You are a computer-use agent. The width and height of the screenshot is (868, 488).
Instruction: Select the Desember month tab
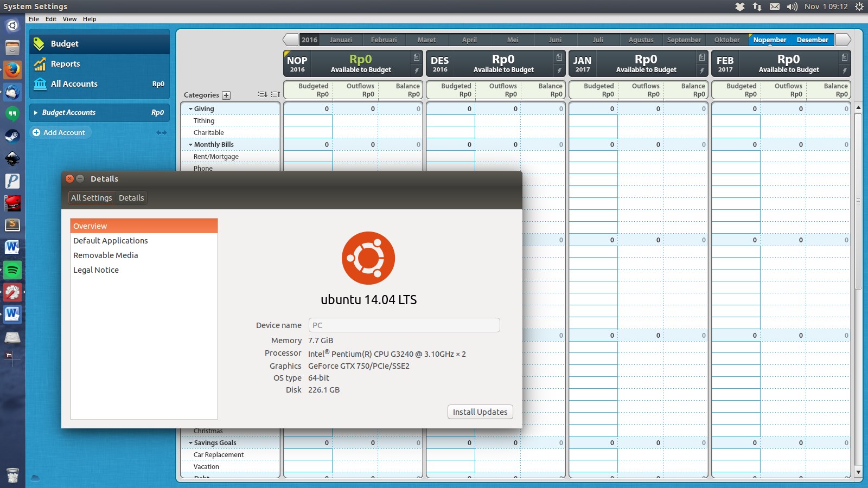812,40
